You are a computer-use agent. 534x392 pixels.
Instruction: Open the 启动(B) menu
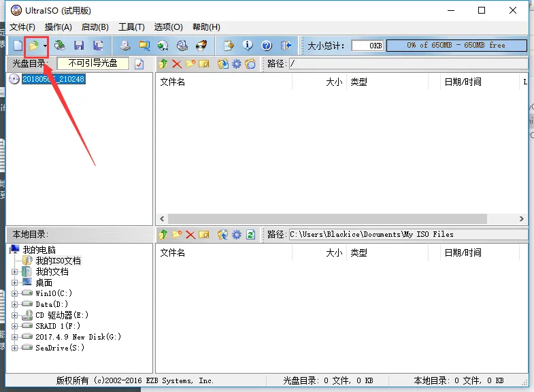95,27
